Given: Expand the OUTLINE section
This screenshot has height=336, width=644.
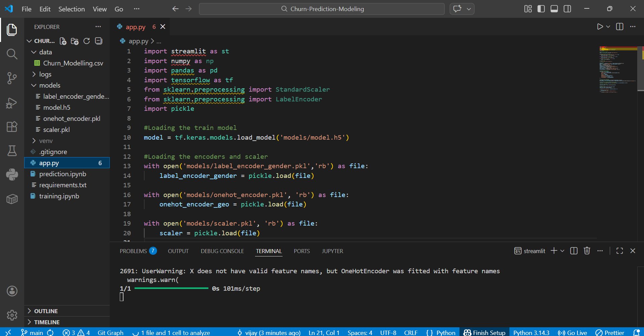Looking at the screenshot, I should pyautogui.click(x=46, y=311).
